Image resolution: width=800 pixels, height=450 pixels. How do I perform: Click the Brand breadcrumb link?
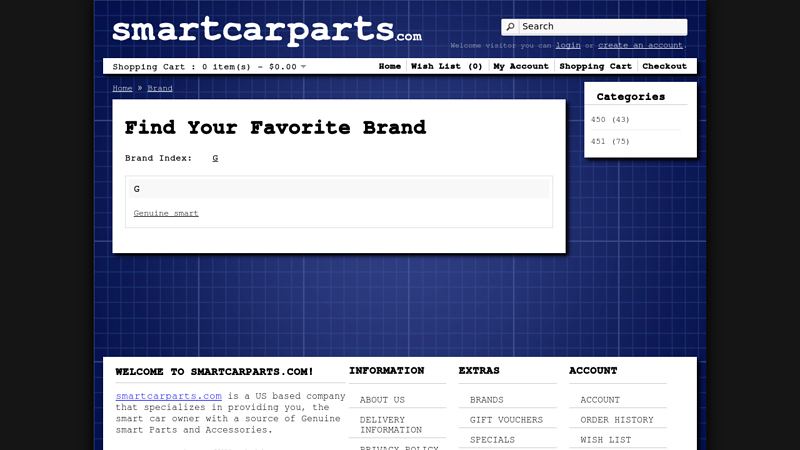coord(160,88)
